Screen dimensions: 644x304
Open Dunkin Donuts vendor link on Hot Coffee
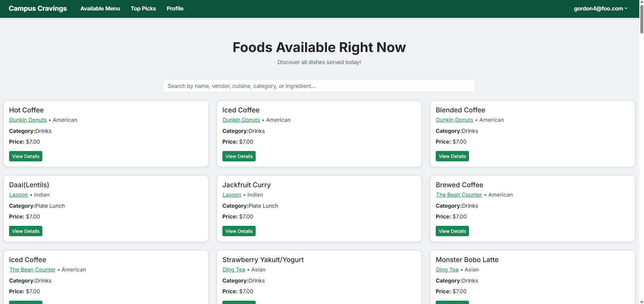click(x=28, y=120)
